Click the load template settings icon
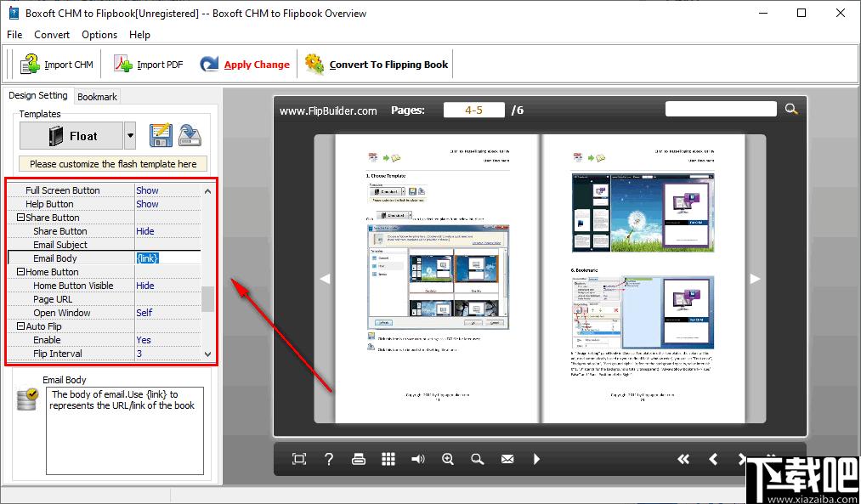Image resolution: width=861 pixels, height=504 pixels. tap(190, 135)
